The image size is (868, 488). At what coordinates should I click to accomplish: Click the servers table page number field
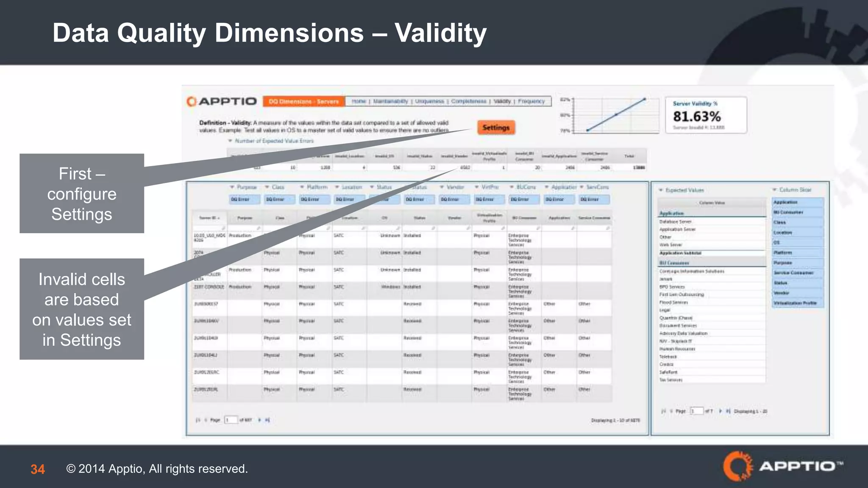tap(231, 420)
